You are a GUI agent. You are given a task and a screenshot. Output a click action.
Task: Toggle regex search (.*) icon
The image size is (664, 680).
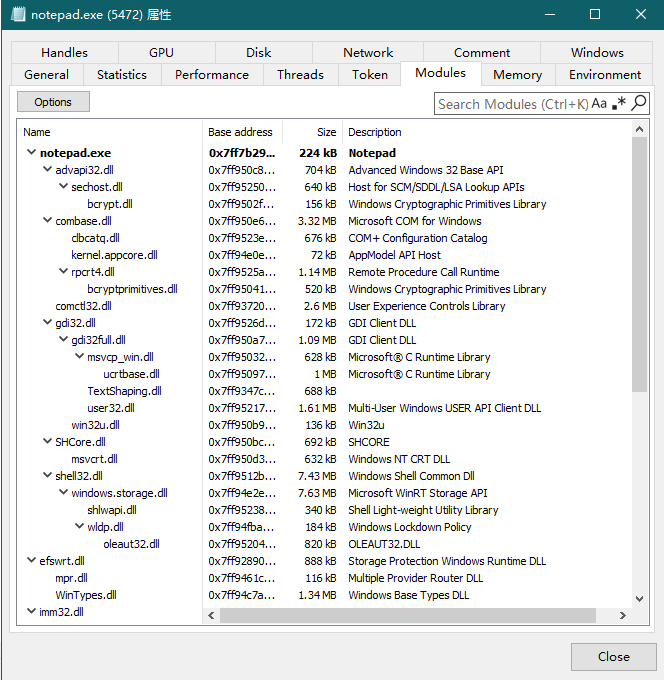click(620, 104)
